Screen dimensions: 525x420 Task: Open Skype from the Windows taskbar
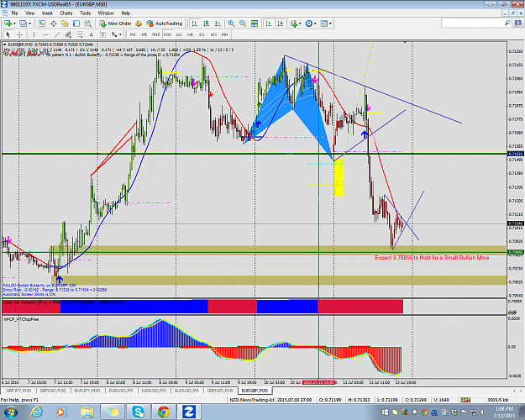(x=138, y=412)
